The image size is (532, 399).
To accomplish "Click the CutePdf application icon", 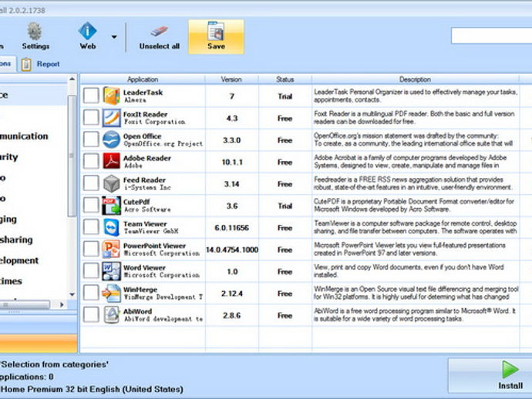I will point(111,206).
